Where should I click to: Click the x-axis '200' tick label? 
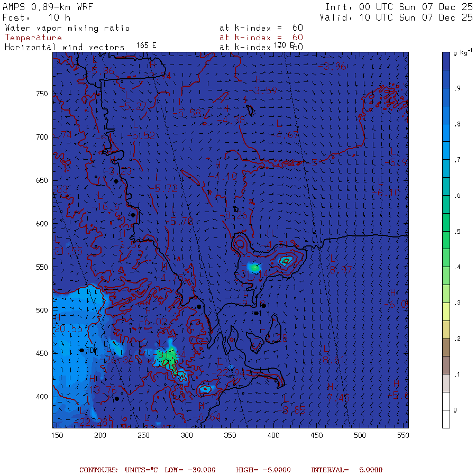tap(100, 435)
